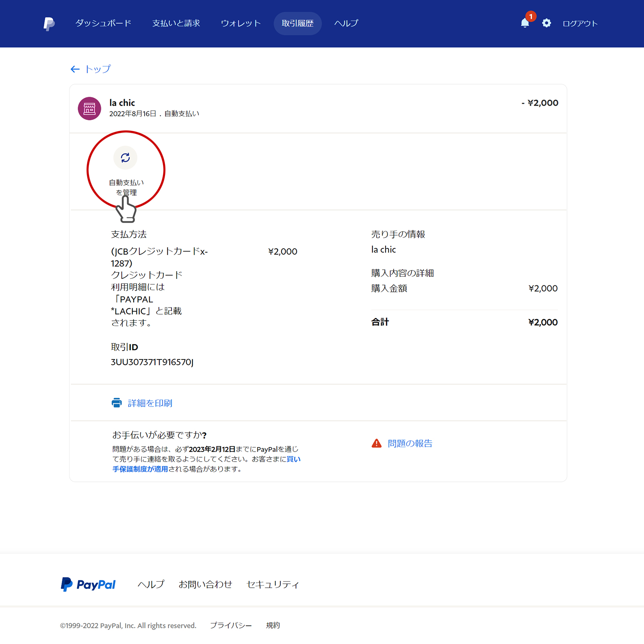
Task: Click the 2022年8月16日 date text
Action: point(133,114)
